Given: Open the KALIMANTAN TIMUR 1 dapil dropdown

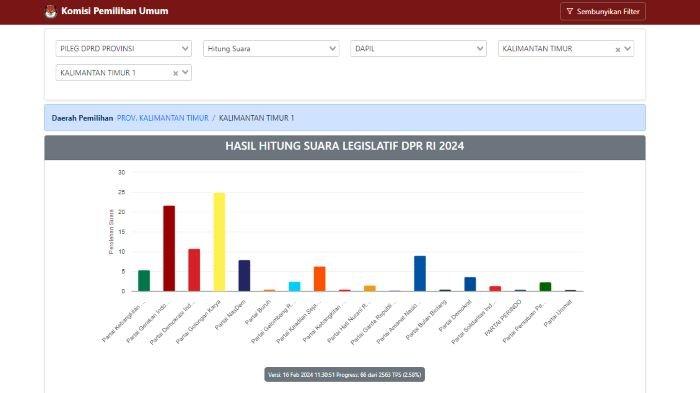Looking at the screenshot, I should 185,72.
